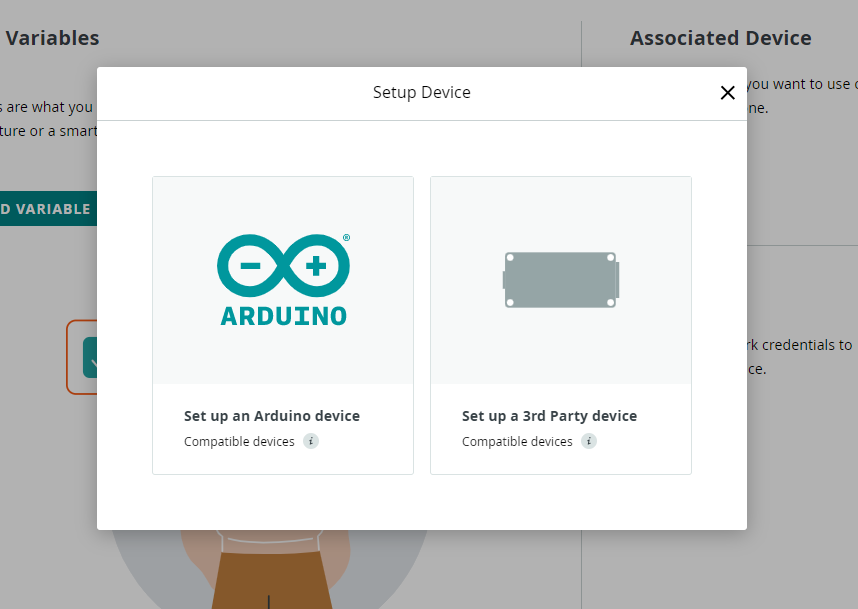The image size is (858, 609).
Task: Click the minus symbol in the Arduino logo
Action: [250, 266]
